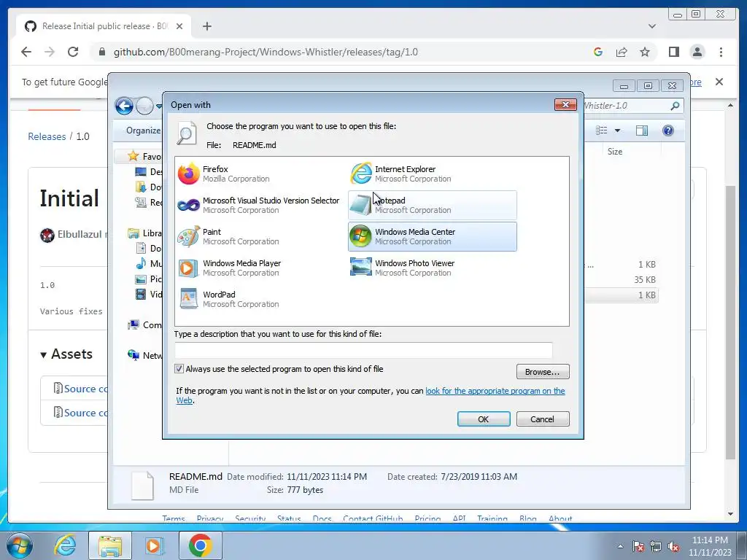747x560 pixels.
Task: Select Windows Media Center program
Action: [x=432, y=237]
